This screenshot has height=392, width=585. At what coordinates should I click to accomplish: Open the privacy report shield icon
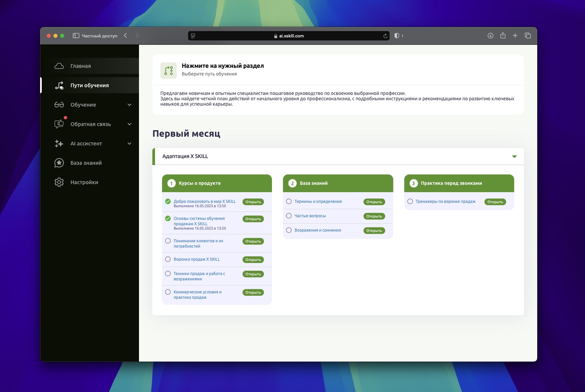397,36
